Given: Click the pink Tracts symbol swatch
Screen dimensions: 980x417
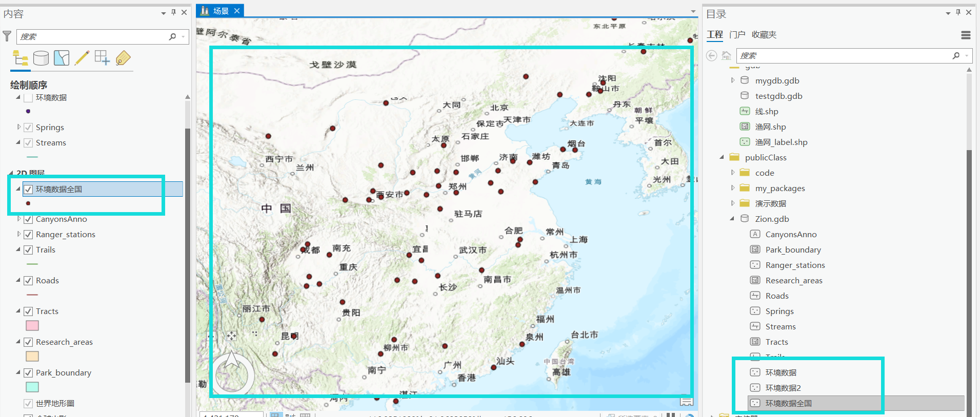Looking at the screenshot, I should pos(32,325).
